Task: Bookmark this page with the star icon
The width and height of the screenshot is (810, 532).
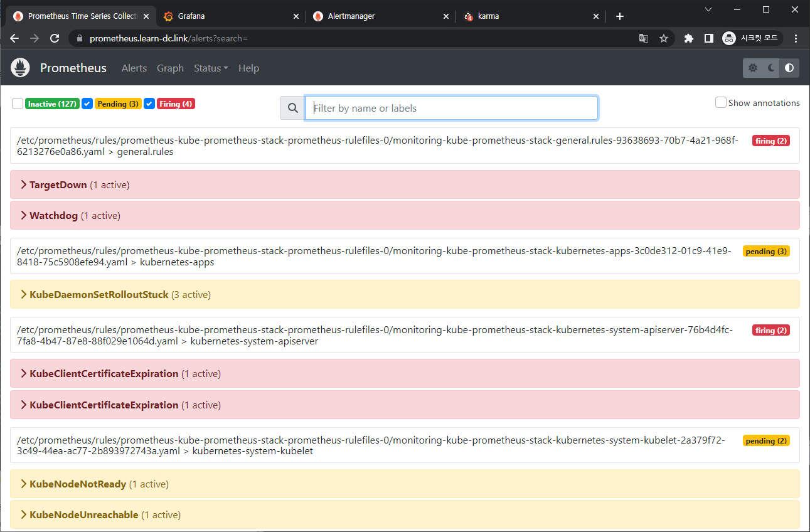Action: tap(663, 38)
